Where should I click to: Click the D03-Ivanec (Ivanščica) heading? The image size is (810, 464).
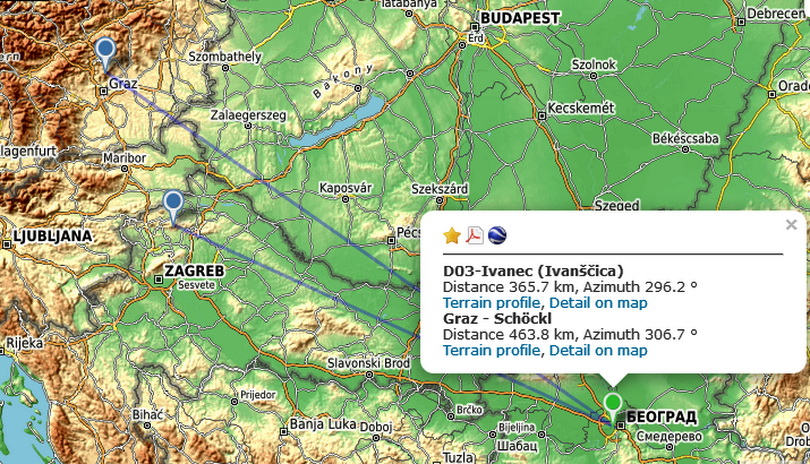pos(533,271)
